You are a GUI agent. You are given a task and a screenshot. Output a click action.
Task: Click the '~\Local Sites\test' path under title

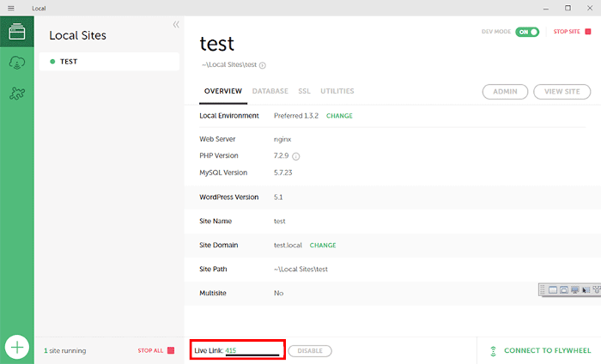coord(229,64)
